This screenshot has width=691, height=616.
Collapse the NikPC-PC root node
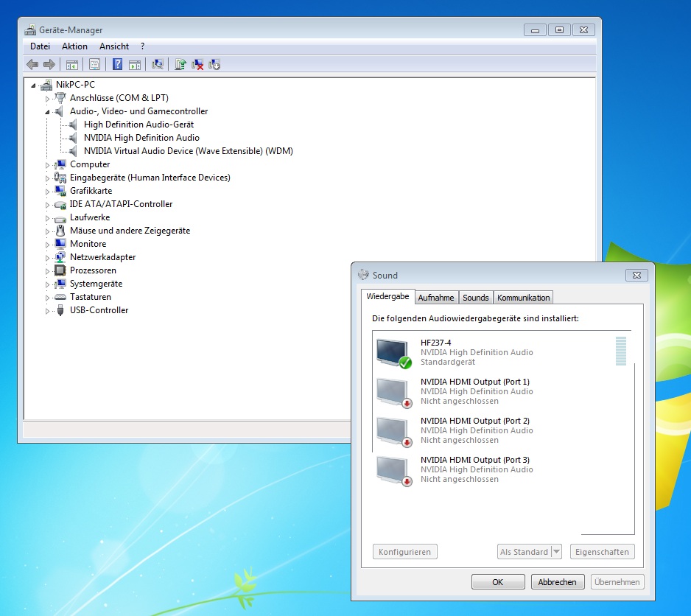[33, 85]
